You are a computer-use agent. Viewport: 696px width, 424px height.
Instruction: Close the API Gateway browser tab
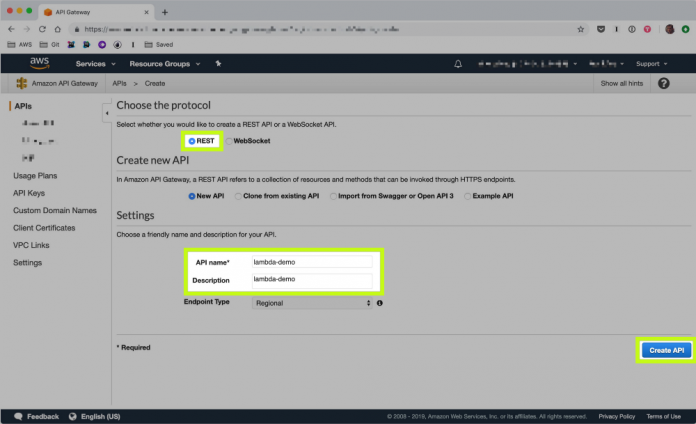pyautogui.click(x=146, y=12)
